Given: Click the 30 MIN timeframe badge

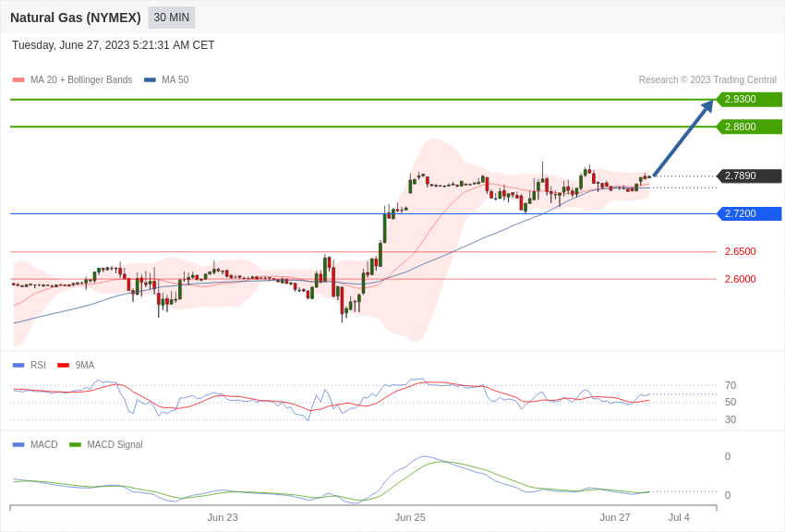Looking at the screenshot, I should tap(171, 18).
